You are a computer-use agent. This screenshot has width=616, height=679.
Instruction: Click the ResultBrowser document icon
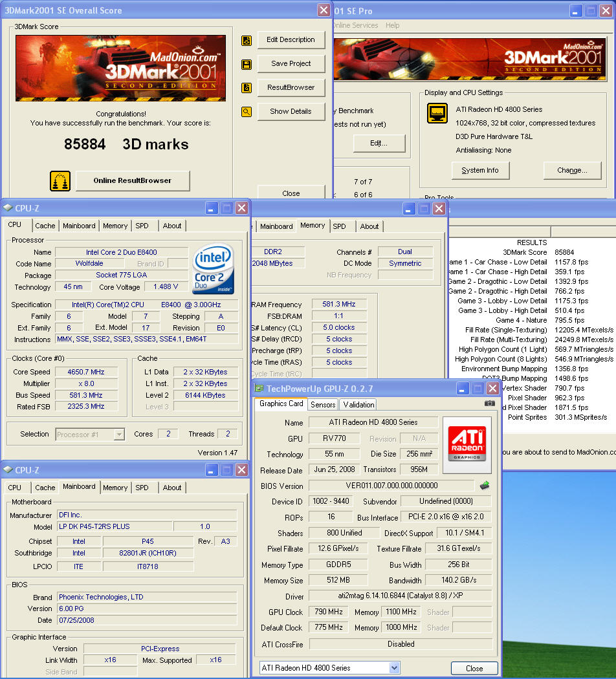(x=247, y=88)
